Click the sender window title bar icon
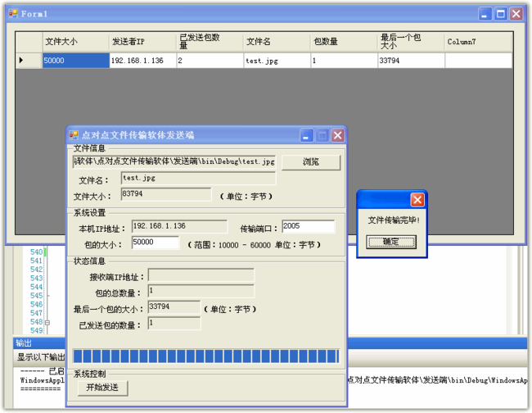The width and height of the screenshot is (532, 413). coord(74,135)
